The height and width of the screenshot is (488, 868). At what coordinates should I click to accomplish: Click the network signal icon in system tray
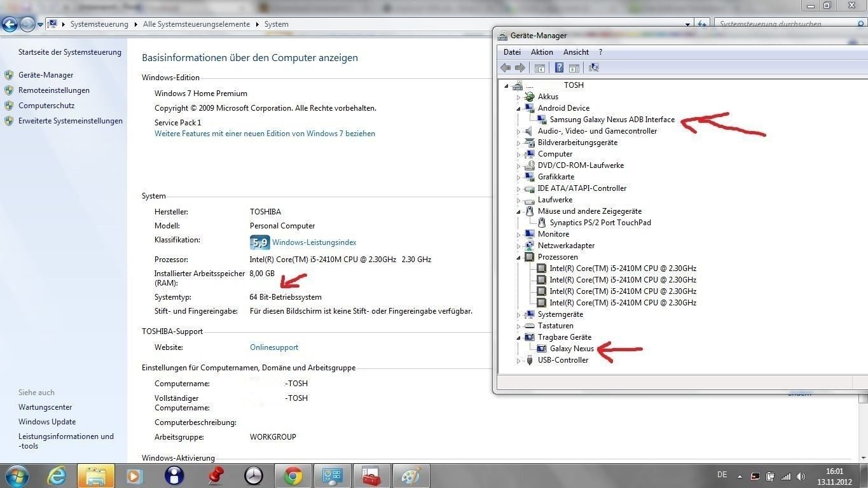(x=786, y=476)
